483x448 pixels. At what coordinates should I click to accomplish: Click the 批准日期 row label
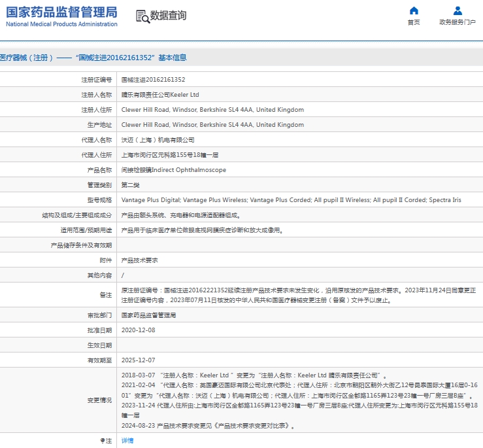point(99,330)
